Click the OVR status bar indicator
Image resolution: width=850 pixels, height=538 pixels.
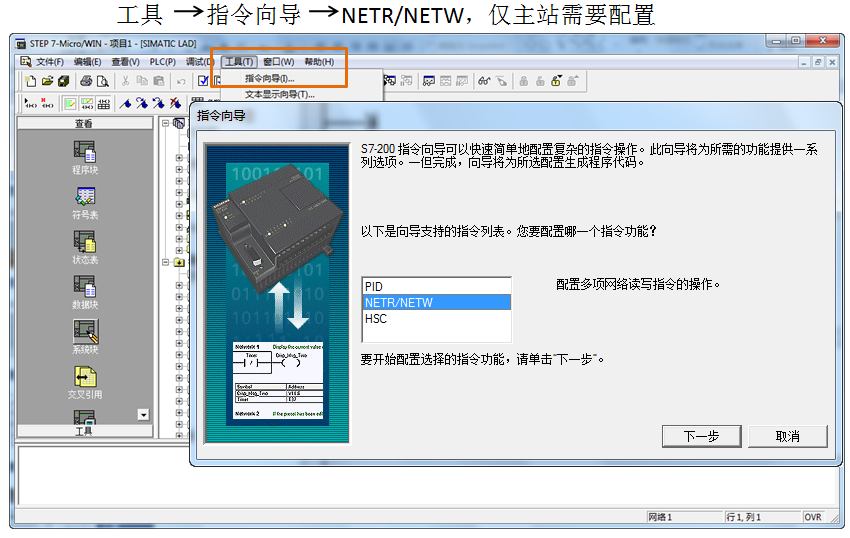click(813, 517)
